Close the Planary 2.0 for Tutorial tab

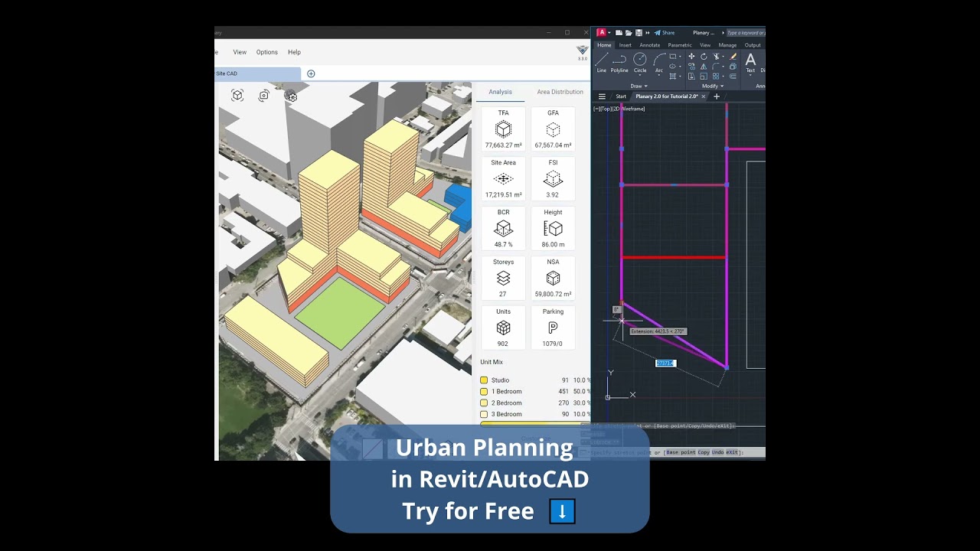tap(703, 96)
